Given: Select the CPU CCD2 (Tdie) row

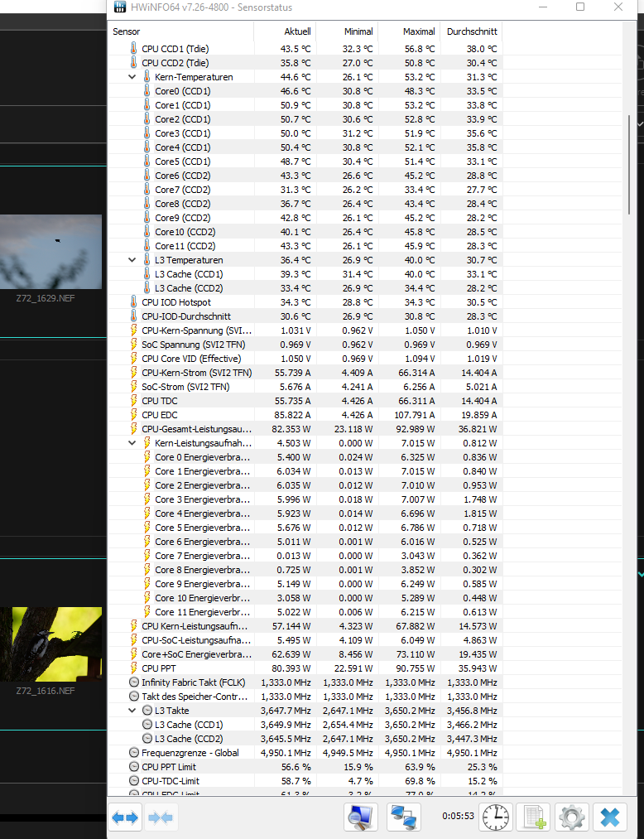Looking at the screenshot, I should click(305, 63).
